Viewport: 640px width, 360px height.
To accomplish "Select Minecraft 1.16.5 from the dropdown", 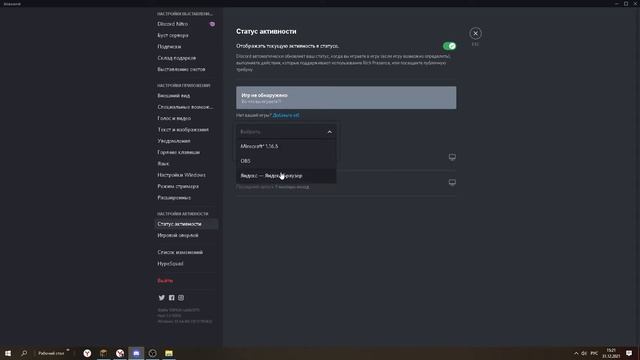I will click(286, 146).
